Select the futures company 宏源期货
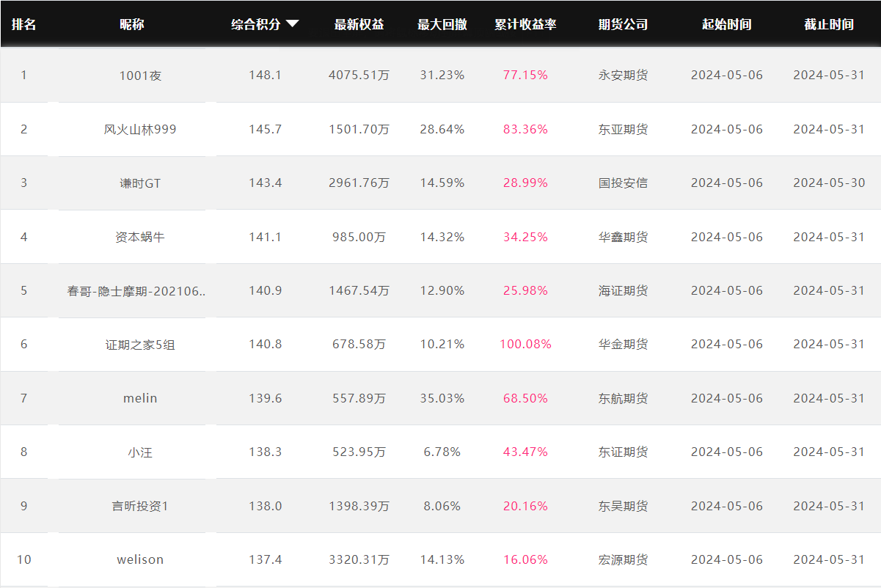Image resolution: width=881 pixels, height=588 pixels. [623, 559]
